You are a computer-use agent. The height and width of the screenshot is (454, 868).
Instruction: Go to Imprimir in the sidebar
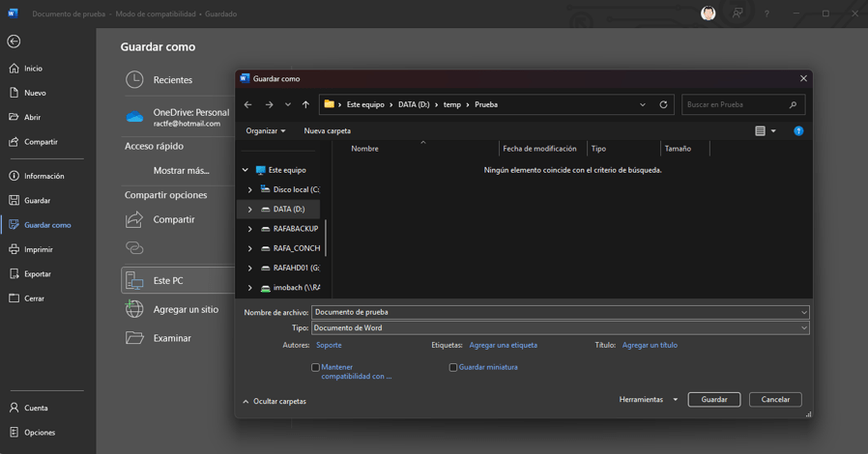click(38, 249)
